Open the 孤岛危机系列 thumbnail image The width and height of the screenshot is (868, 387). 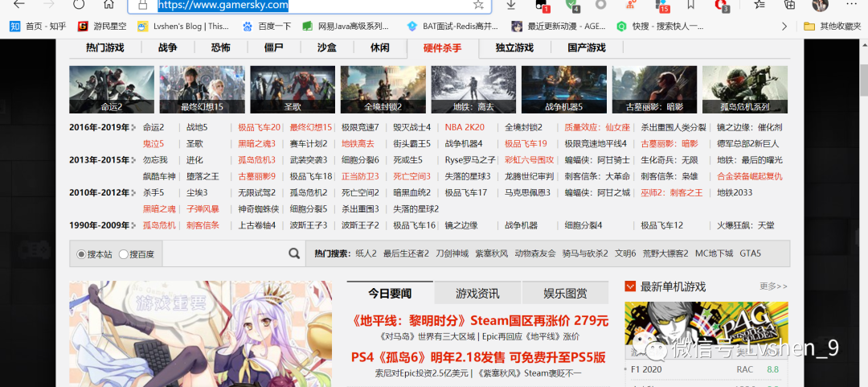[x=745, y=90]
